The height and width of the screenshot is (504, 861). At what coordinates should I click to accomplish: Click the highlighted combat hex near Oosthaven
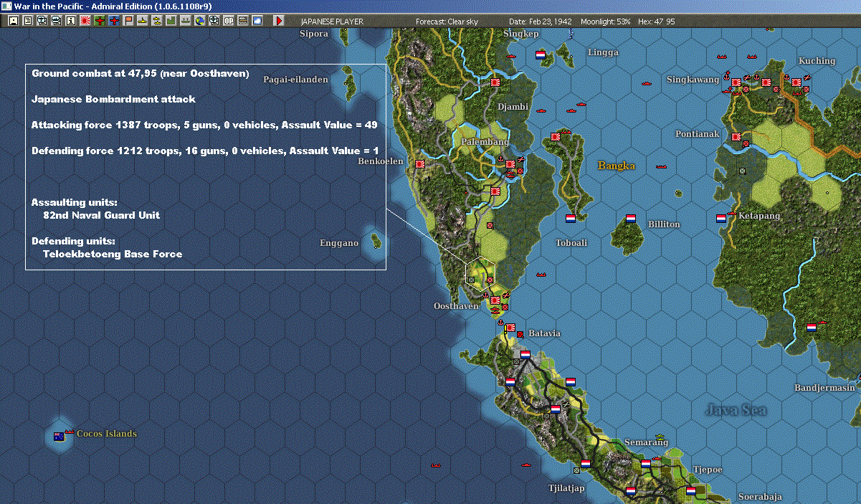480,274
